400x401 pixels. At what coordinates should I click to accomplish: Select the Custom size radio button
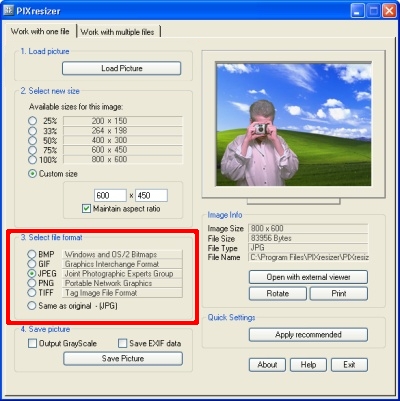pos(32,174)
